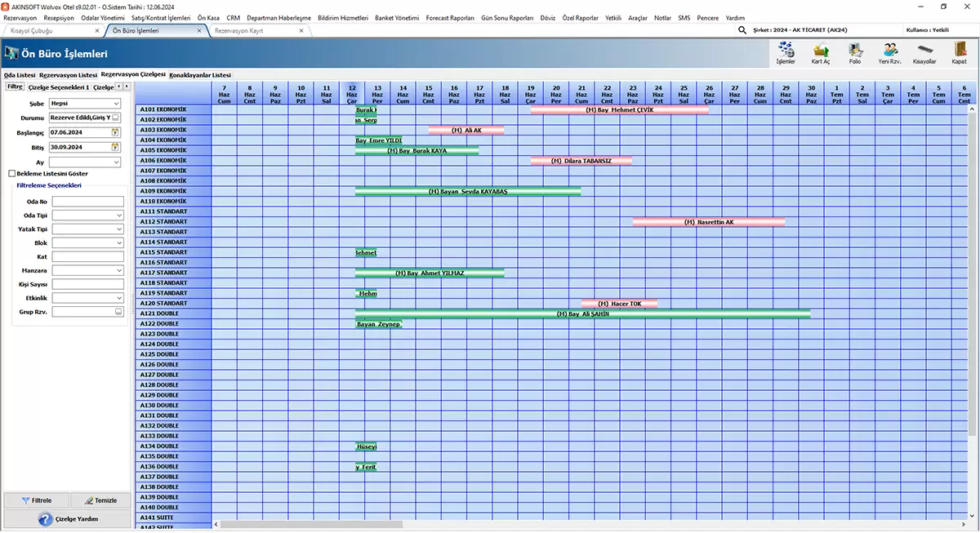Open the Başlangıç date calendar picker icon

point(115,132)
